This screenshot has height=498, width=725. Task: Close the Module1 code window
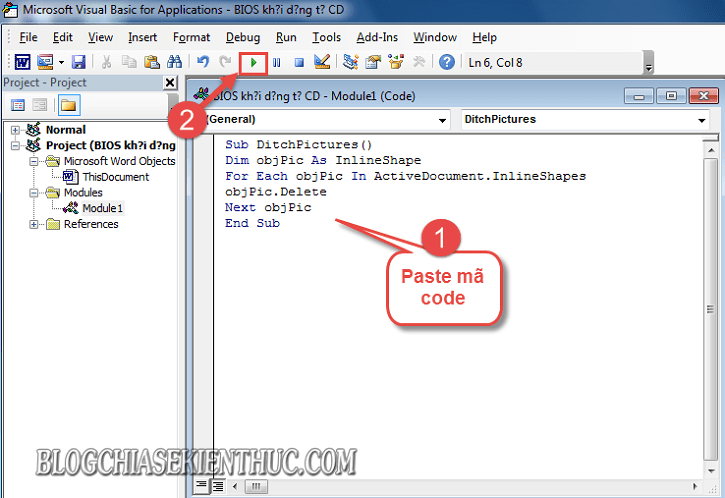pyautogui.click(x=703, y=96)
